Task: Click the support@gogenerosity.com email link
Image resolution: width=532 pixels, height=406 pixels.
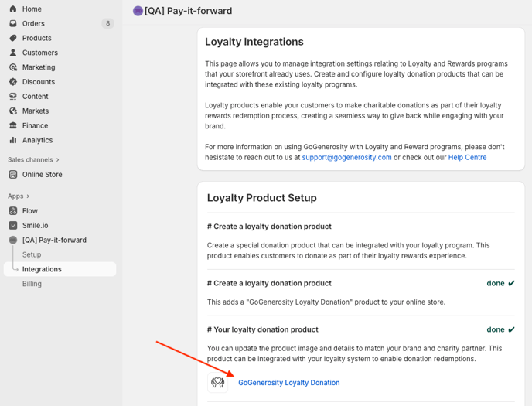Action: tap(346, 157)
